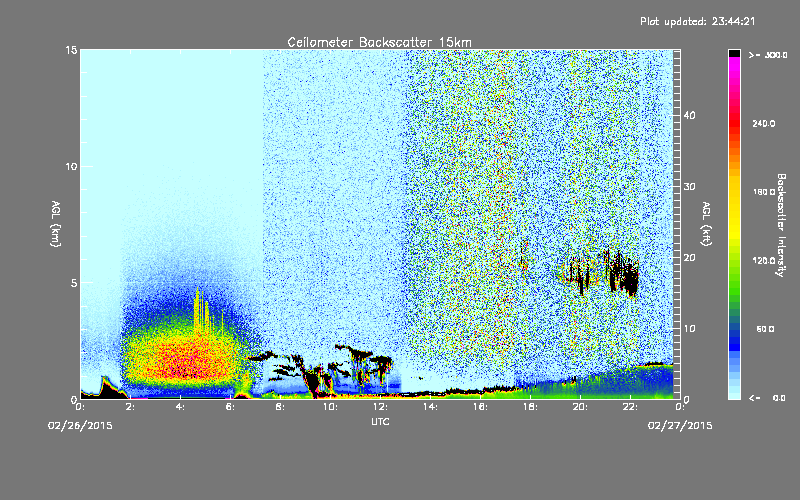The height and width of the screenshot is (500, 800).
Task: Pick the black swatch atop the colorbar
Action: tap(734, 54)
